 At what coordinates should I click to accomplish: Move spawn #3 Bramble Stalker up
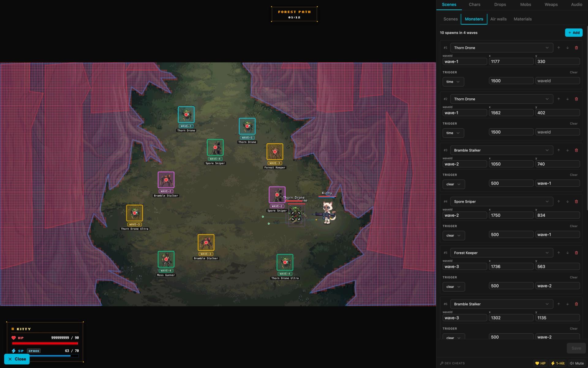coord(559,150)
